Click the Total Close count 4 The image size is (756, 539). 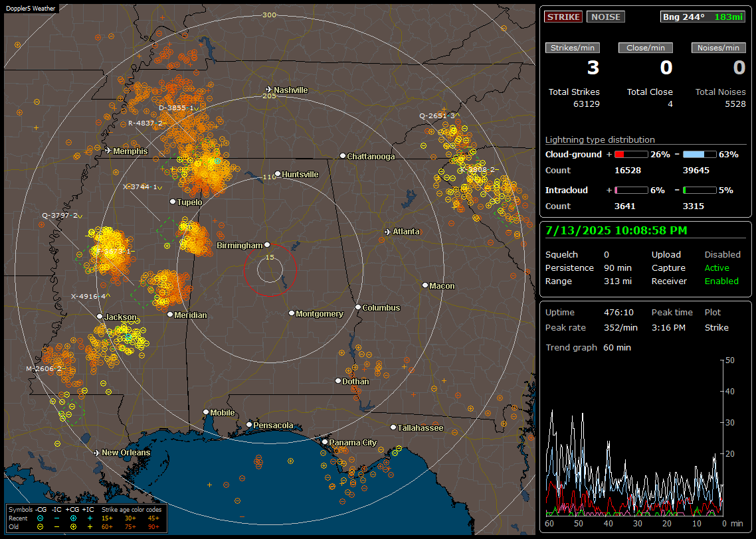coord(670,104)
